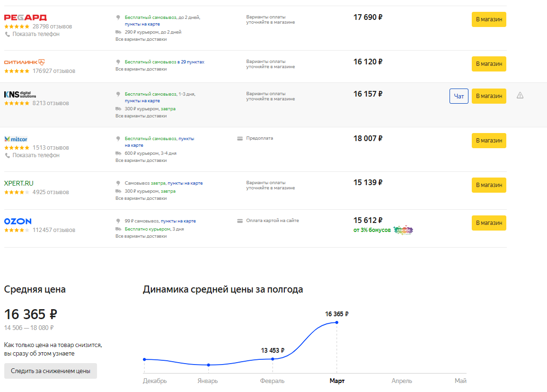Expand all delivery options for Citilink
The height and width of the screenshot is (392, 547).
[141, 69]
